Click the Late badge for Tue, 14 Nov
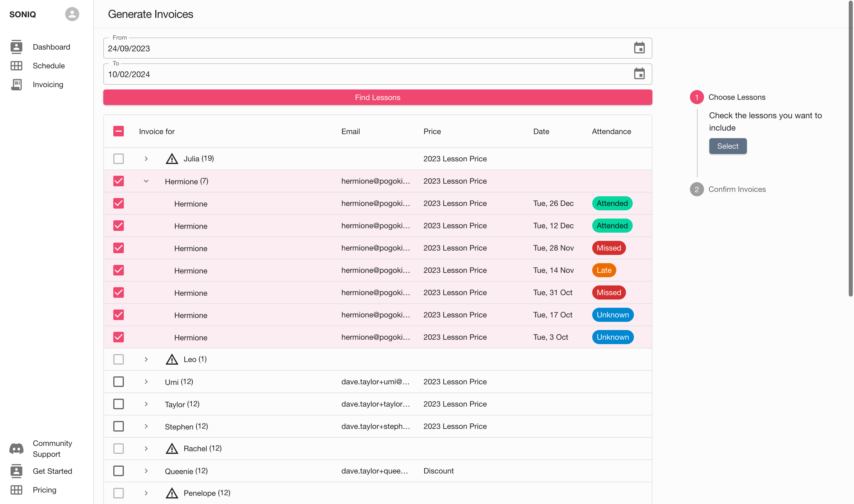The image size is (854, 504). pos(604,270)
